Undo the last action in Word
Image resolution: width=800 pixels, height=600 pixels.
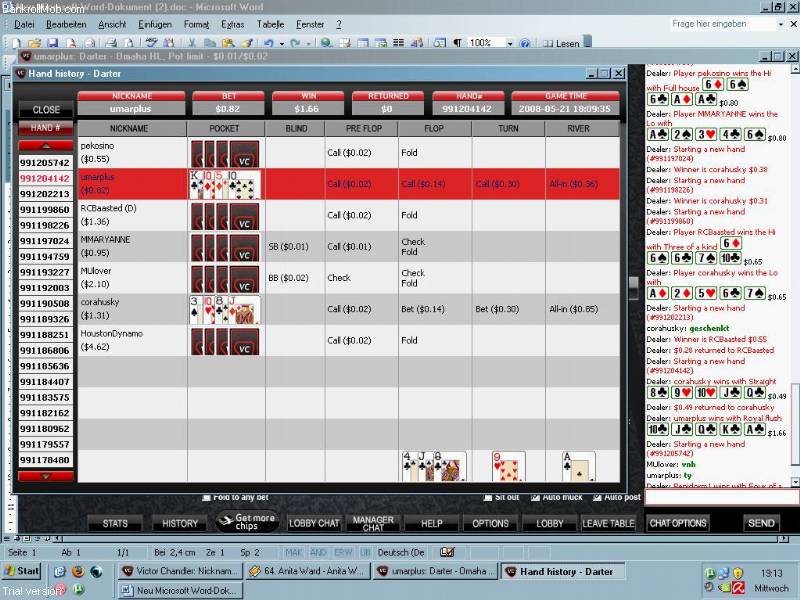[x=268, y=43]
